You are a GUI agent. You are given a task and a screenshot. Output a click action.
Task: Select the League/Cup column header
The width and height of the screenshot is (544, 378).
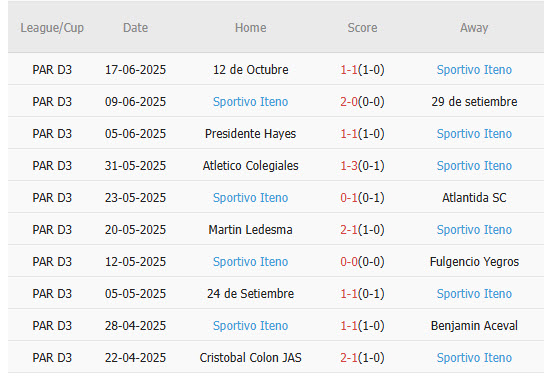pos(52,28)
